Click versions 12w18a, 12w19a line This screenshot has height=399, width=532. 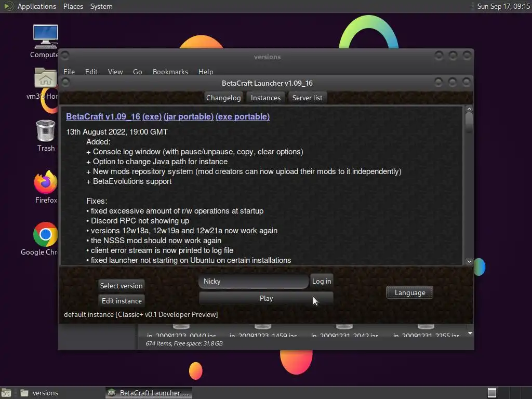(182, 230)
